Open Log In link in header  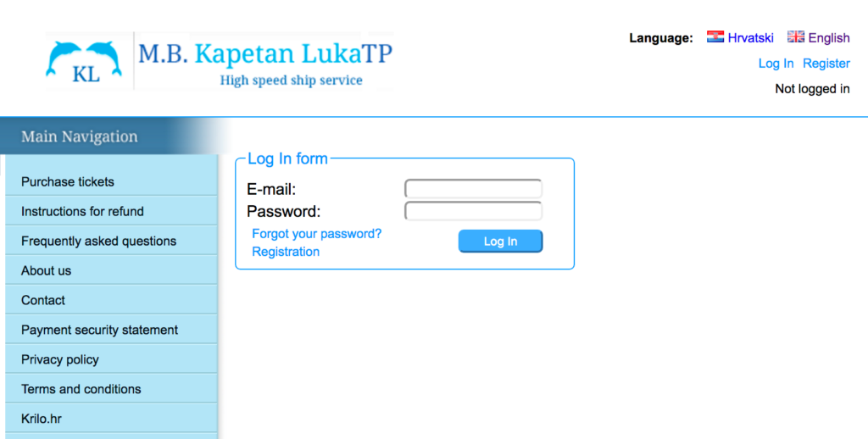[776, 63]
